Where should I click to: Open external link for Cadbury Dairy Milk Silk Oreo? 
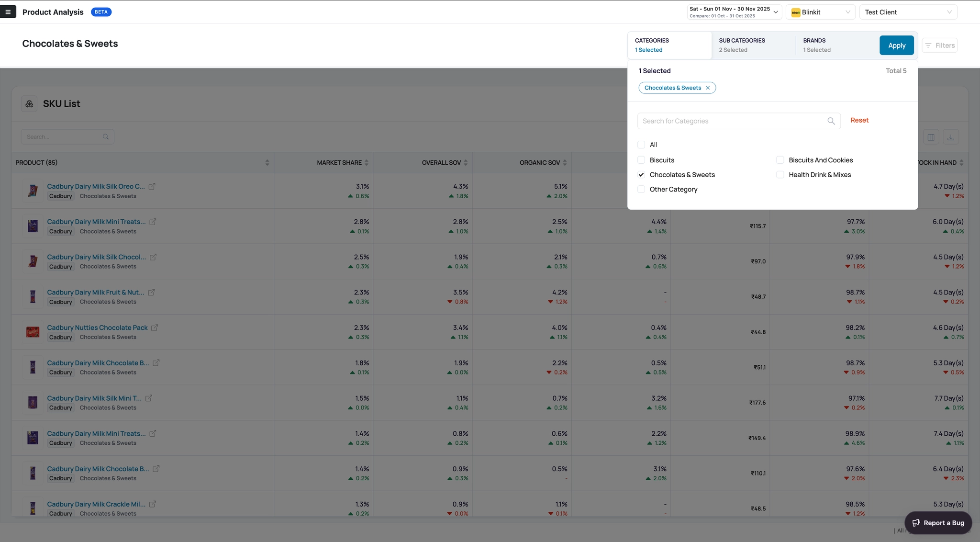[152, 187]
